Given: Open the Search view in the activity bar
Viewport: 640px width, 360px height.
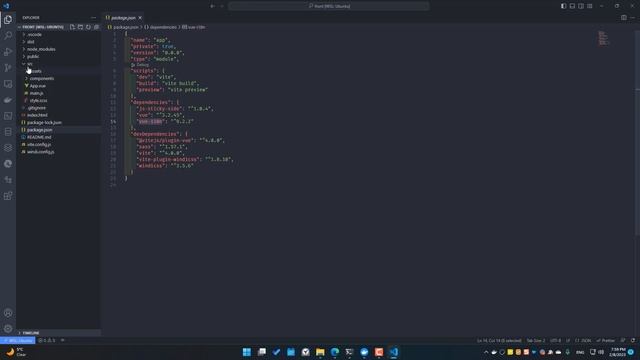Looking at the screenshot, I should coord(8,36).
